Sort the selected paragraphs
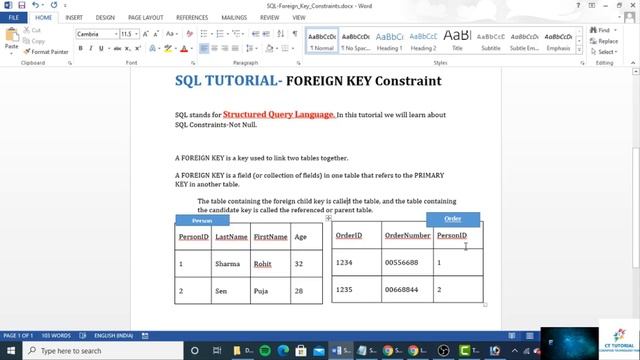 [x=280, y=34]
